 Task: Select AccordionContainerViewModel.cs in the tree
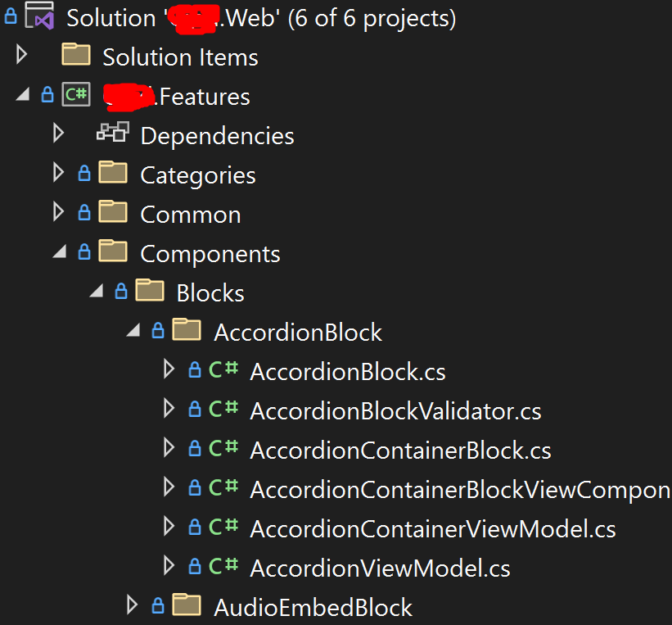[x=432, y=529]
